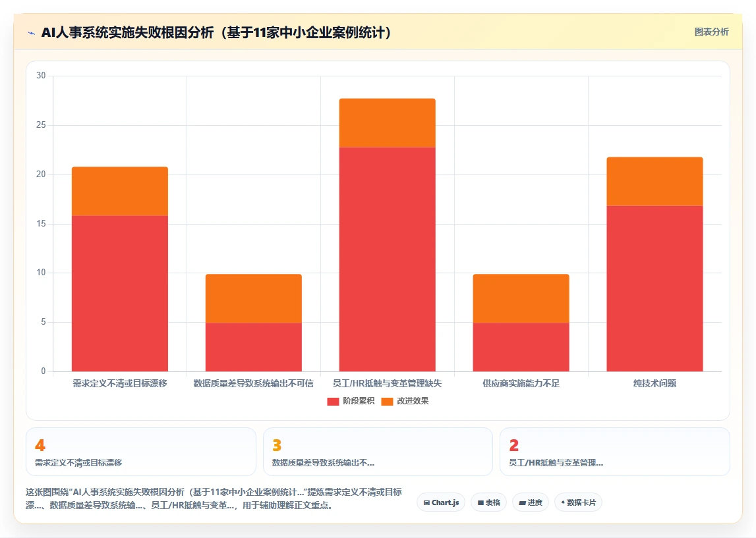Click the orange bar segment for 需求定义不清或目标漂移
756x538 pixels.
click(120, 191)
